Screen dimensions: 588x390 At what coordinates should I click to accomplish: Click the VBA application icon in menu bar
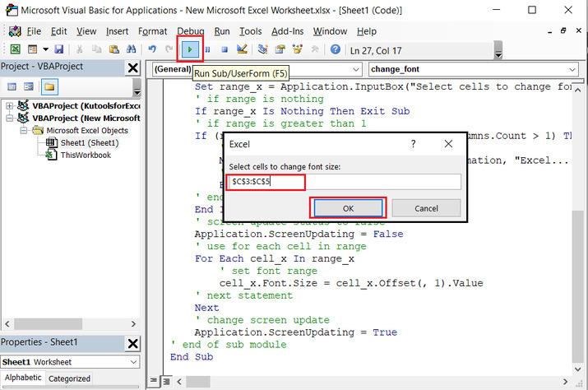coord(15,31)
